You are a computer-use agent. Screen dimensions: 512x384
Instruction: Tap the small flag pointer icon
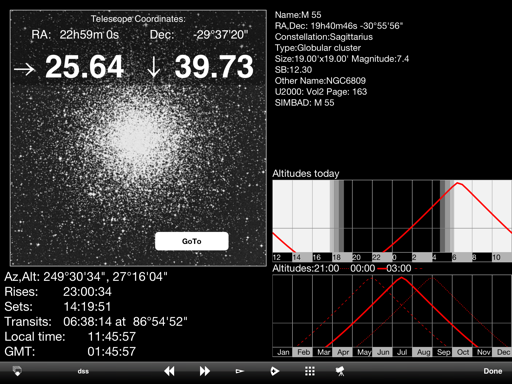239,371
